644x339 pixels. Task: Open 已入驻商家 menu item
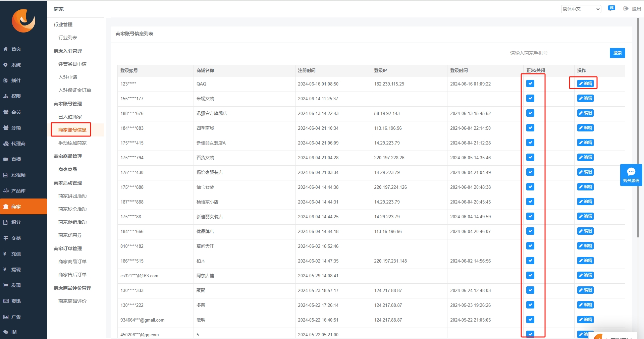pyautogui.click(x=70, y=117)
